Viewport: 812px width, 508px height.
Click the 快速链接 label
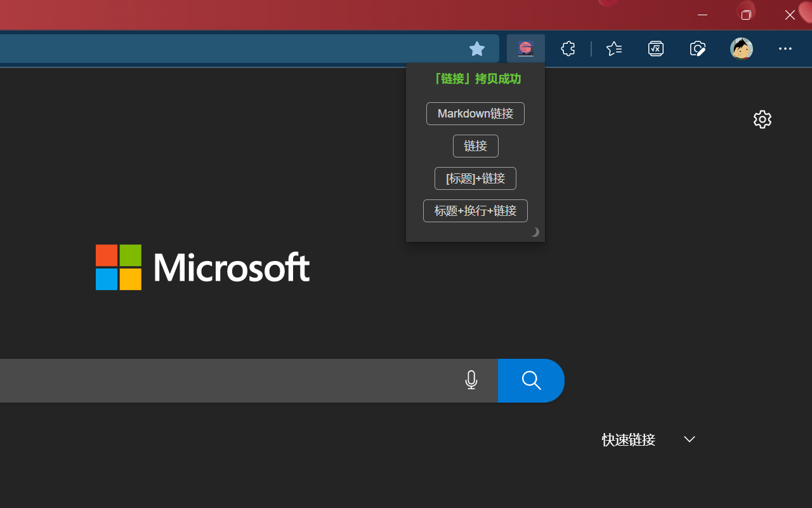tap(629, 439)
